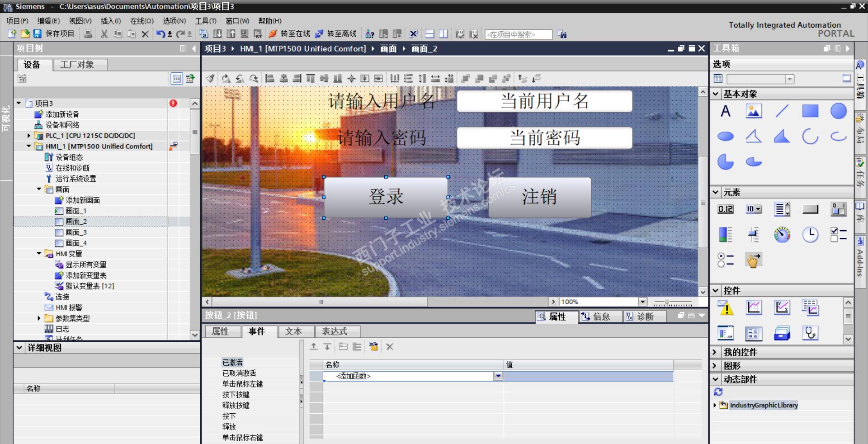Click the project search input field
The height and width of the screenshot is (444, 868).
click(x=518, y=34)
